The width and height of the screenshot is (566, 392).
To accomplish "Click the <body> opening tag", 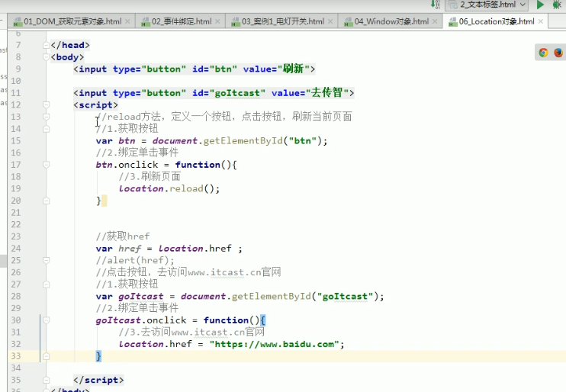I will 67,57.
